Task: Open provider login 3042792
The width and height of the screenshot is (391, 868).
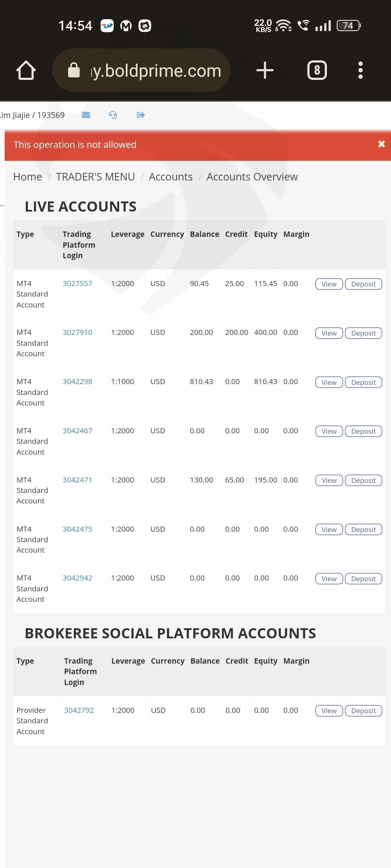Action: 79,710
